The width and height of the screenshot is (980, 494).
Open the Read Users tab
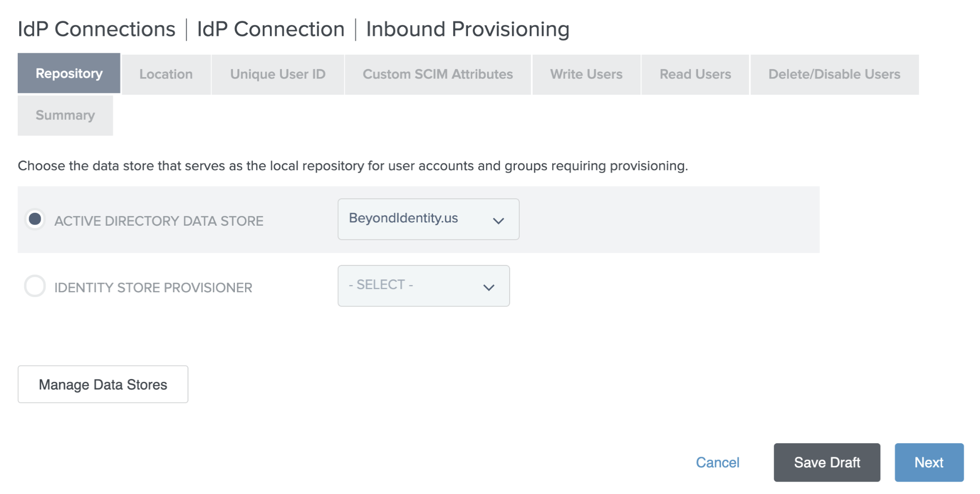click(x=695, y=74)
